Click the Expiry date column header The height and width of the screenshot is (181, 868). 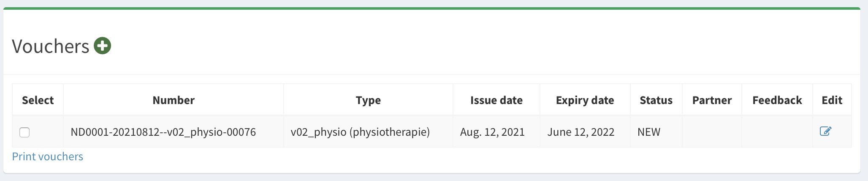[x=585, y=100]
